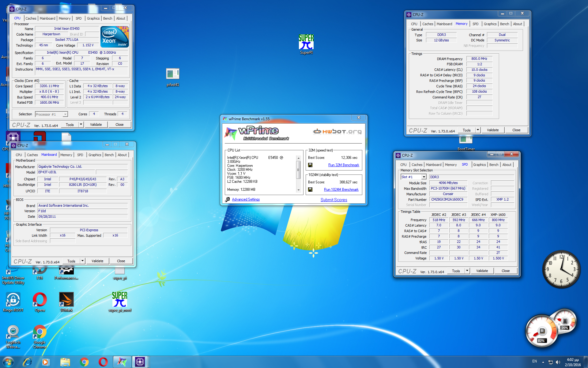Viewport: 588px width, 368px height.
Task: Open the SuperPI desktop icon
Action: coord(306,44)
